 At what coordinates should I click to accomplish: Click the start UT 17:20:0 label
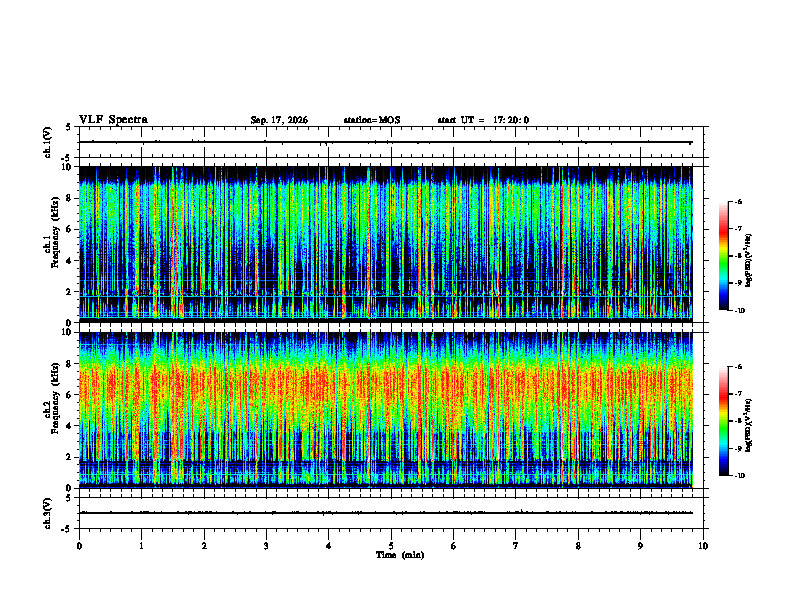coord(483,120)
